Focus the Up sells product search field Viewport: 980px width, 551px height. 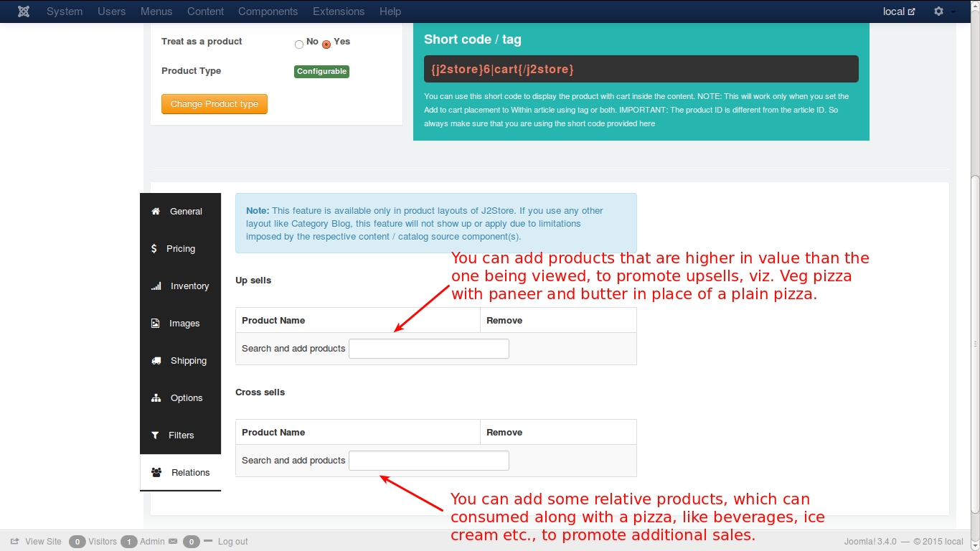tap(429, 349)
